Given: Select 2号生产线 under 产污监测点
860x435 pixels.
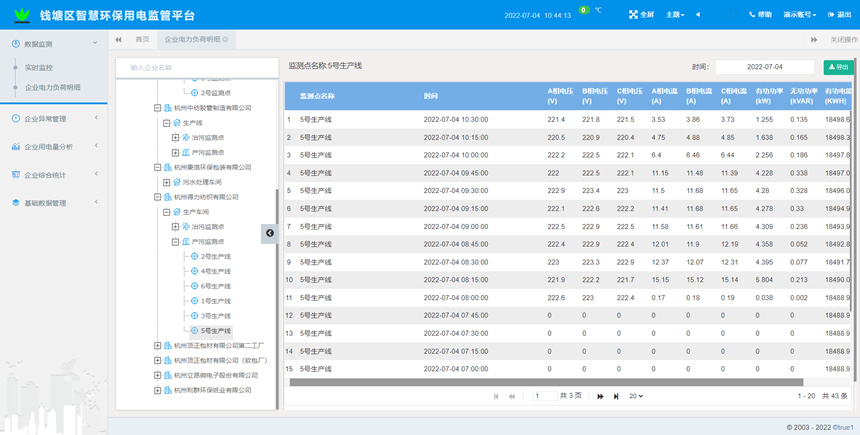Looking at the screenshot, I should pyautogui.click(x=215, y=257).
